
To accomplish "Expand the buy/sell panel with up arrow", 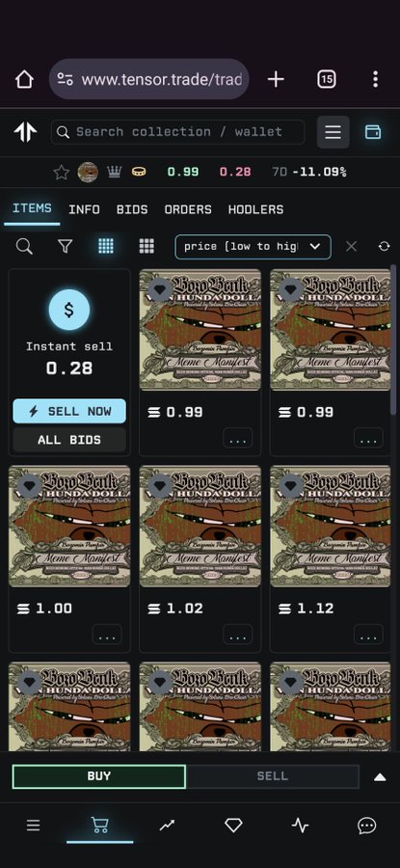I will [380, 776].
